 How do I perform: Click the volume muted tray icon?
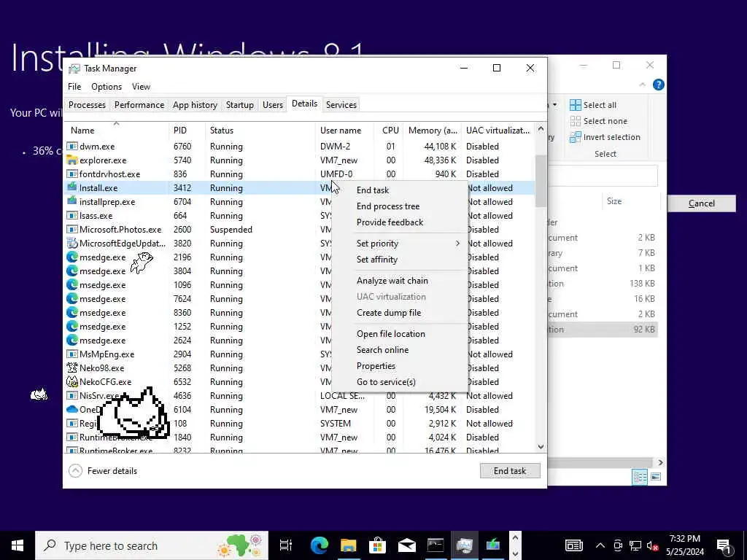tap(653, 545)
